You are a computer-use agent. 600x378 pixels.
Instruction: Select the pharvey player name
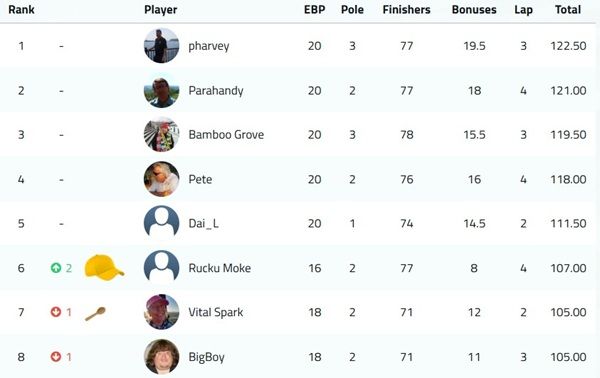click(x=209, y=46)
